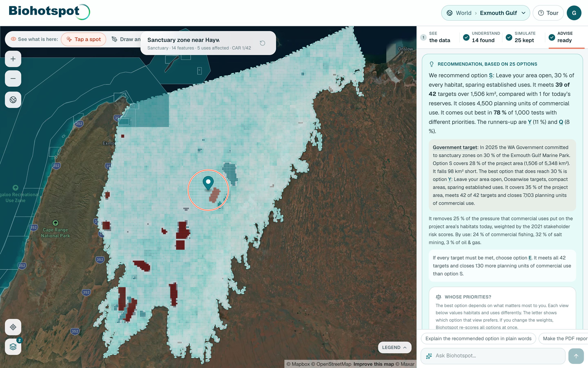Screen dimensions: 588x368
Task: Reset the sanctuary zone selection
Action: click(x=262, y=43)
